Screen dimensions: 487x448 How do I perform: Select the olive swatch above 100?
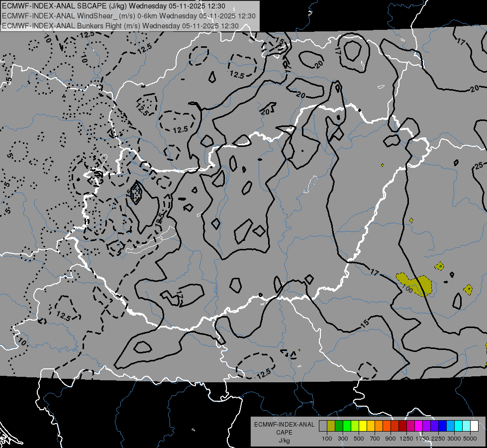331,426
